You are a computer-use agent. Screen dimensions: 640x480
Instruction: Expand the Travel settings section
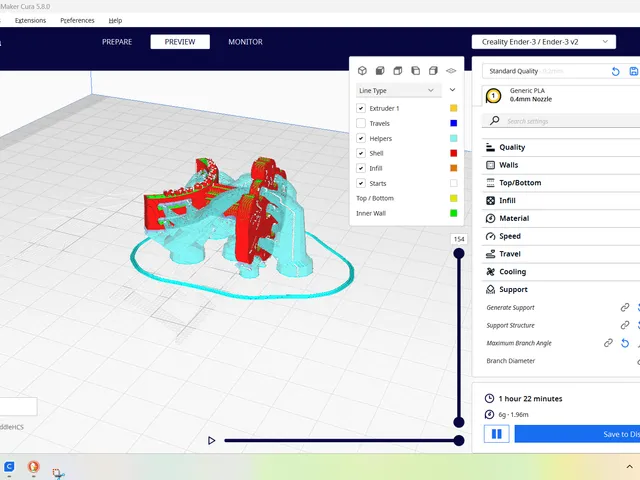click(561, 254)
